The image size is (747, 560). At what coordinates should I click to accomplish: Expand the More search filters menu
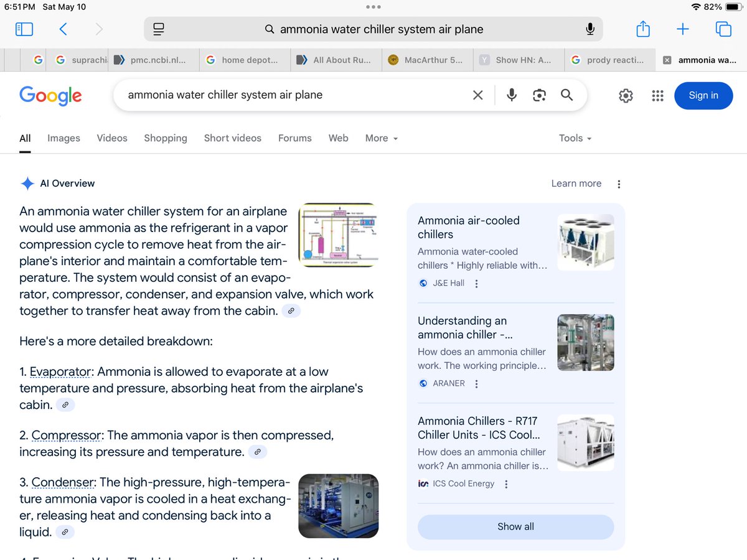pos(382,138)
